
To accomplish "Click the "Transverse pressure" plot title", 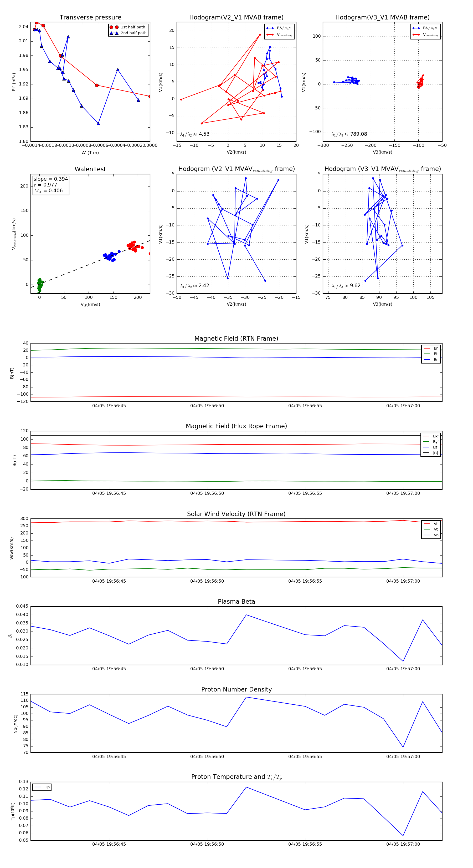I will point(90,18).
